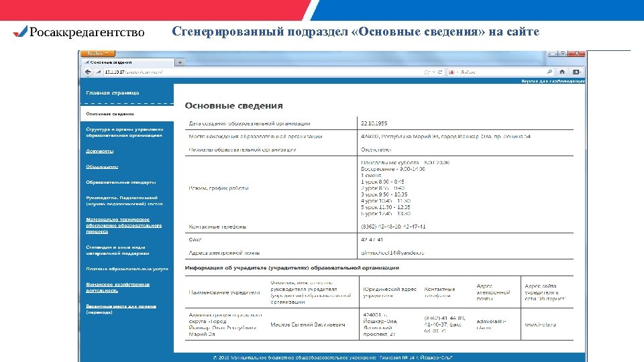This screenshot has width=644, height=362.
Task: Click founder head name 'Маслов Евгений Васильевич'
Action: click(x=308, y=324)
